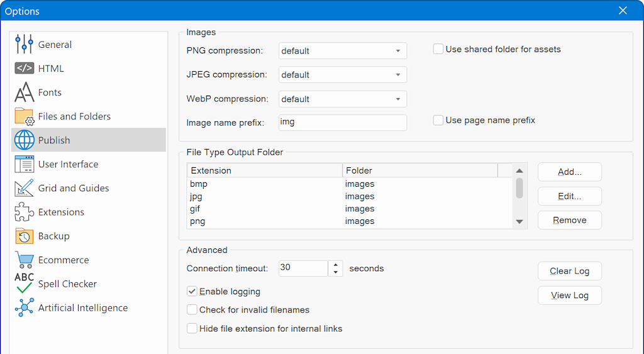Select the Extensions puzzle icon
Viewport: 644px width, 354px height.
tap(24, 212)
